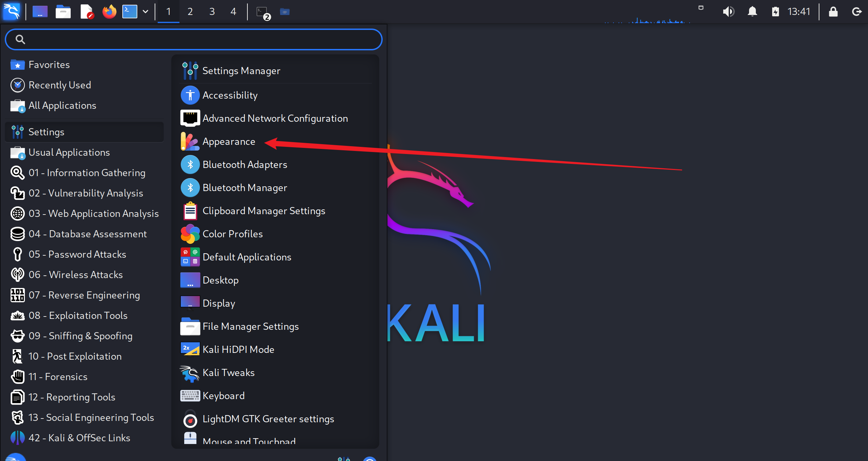The image size is (868, 461).
Task: Open Color Profiles
Action: coord(275,234)
